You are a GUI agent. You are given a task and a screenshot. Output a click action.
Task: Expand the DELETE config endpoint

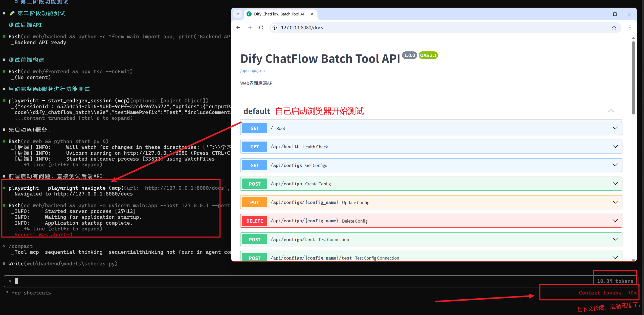pos(615,221)
